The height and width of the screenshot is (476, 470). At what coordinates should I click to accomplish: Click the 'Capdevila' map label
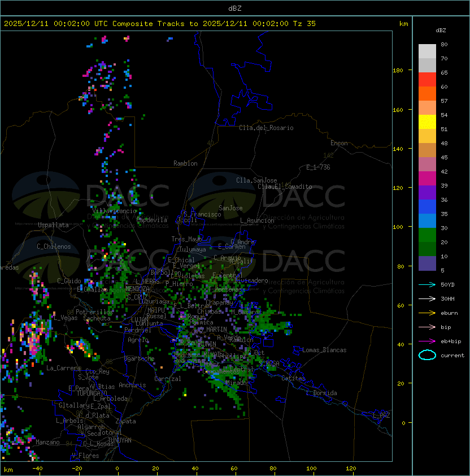(x=152, y=220)
